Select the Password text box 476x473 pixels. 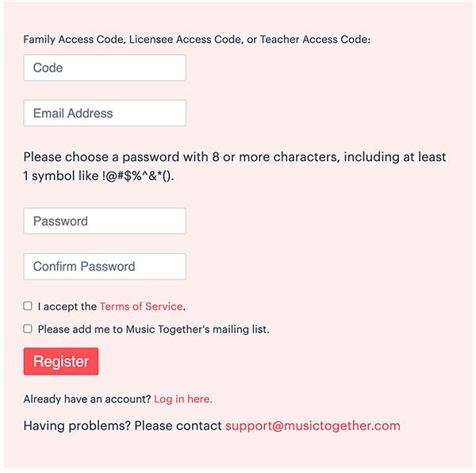[x=105, y=221]
